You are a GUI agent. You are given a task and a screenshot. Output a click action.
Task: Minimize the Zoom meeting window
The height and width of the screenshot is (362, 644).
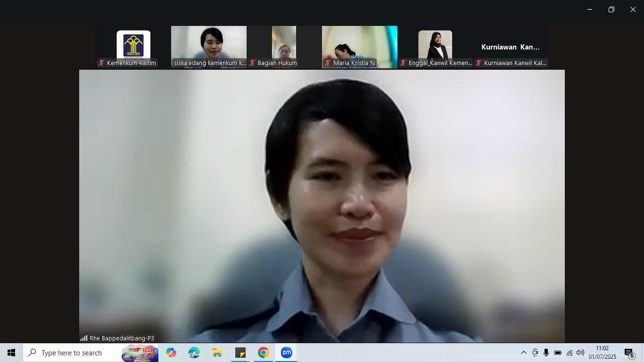(589, 9)
